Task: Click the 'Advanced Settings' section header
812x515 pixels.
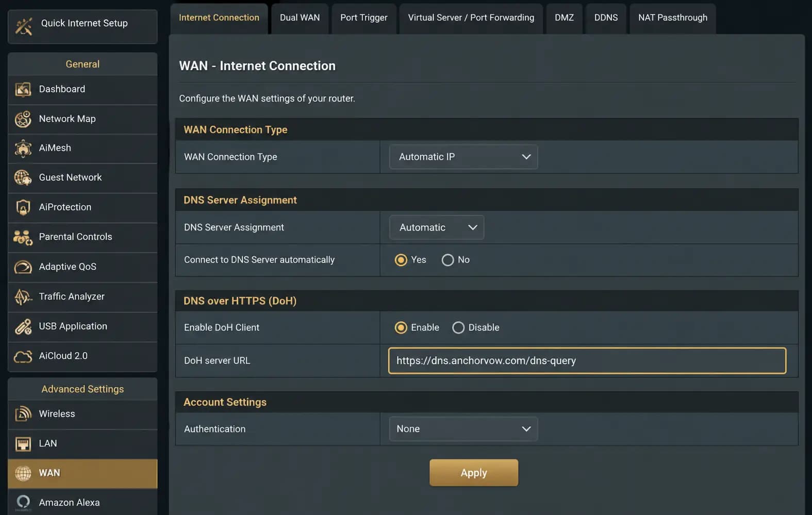Action: tap(82, 389)
